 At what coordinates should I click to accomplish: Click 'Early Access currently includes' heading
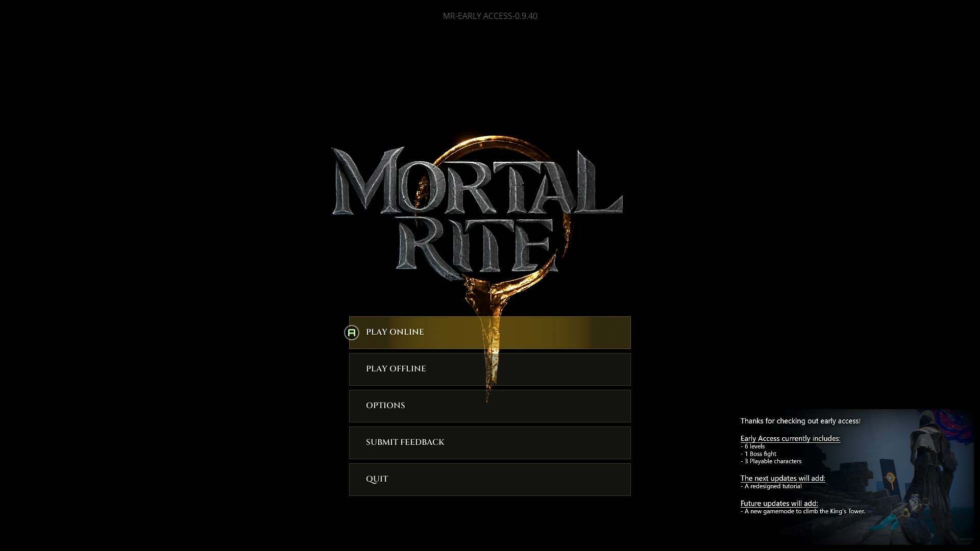(x=790, y=438)
